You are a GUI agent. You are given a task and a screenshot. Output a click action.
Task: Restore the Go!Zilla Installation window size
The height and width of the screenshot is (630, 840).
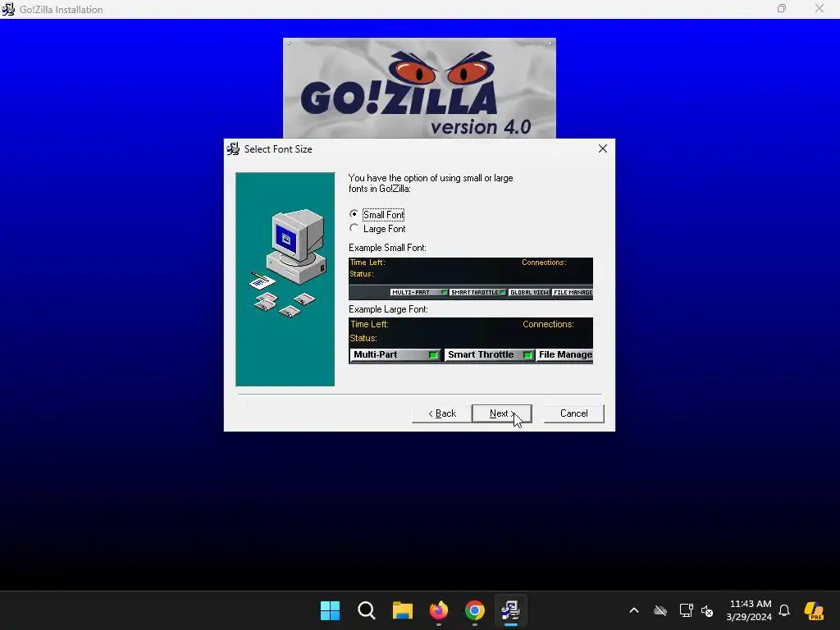tap(782, 8)
